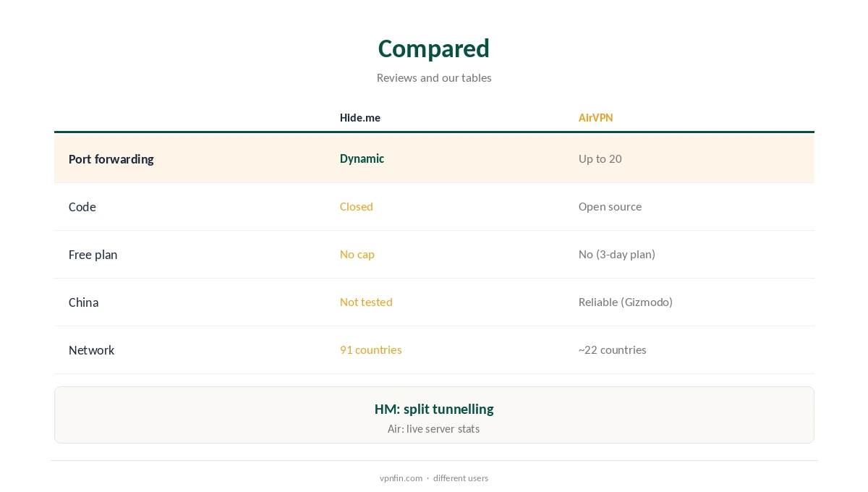Click the 'Reviews and our tables' subtitle
Image resolution: width=868 pixels, height=492 pixels.
434,77
